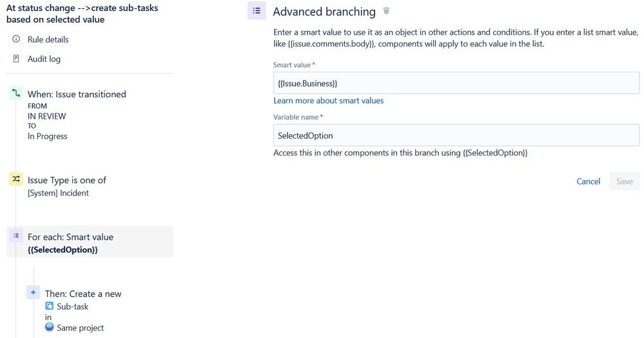Click the Advanced branching heading
Image resolution: width=644 pixels, height=338 pixels.
(324, 12)
